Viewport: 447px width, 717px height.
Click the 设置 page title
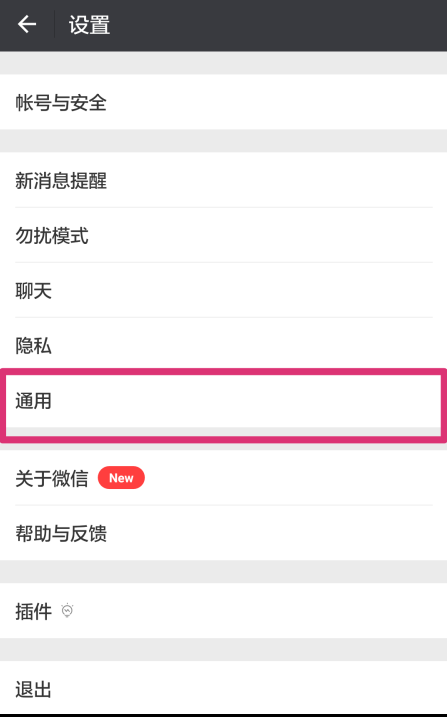pyautogui.click(x=89, y=25)
